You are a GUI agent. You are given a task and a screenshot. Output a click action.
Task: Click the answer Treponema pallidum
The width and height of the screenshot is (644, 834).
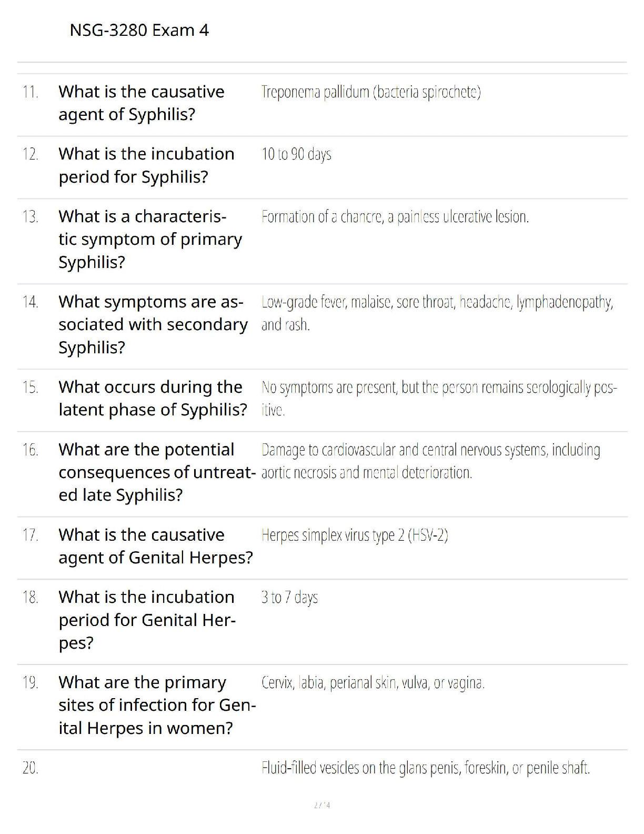(371, 92)
